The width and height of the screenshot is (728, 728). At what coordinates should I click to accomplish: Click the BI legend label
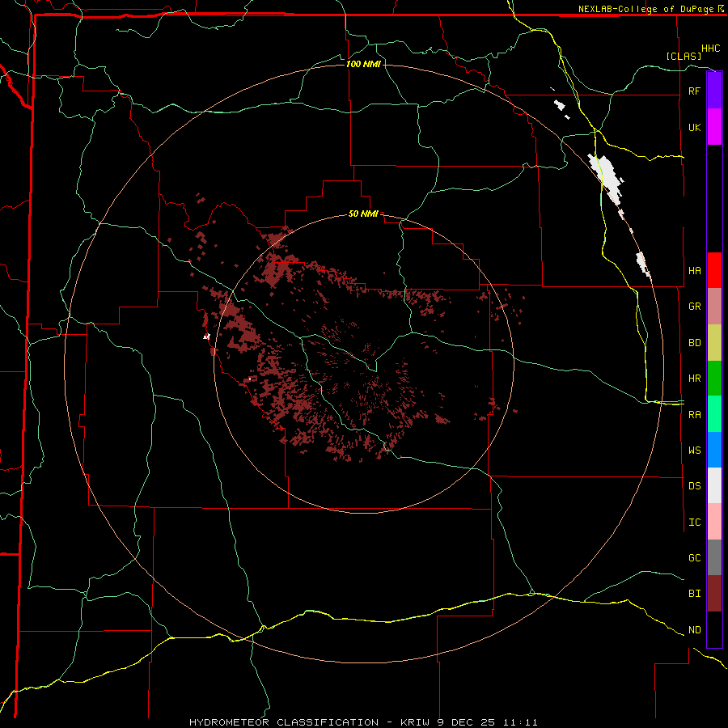click(694, 594)
